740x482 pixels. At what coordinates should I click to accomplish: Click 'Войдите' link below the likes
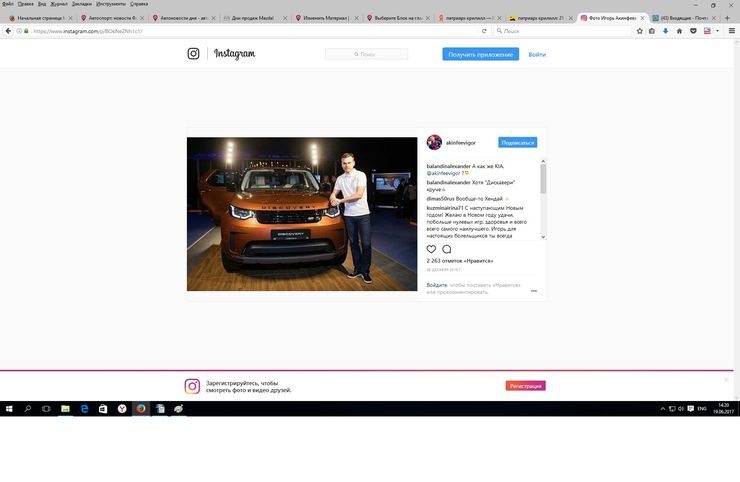pyautogui.click(x=437, y=285)
